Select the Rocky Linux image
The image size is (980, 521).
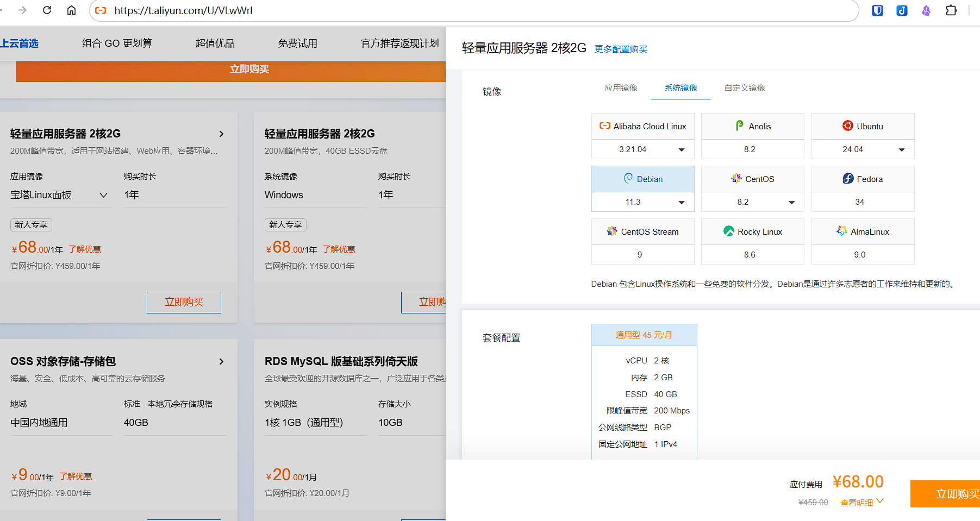click(x=753, y=231)
